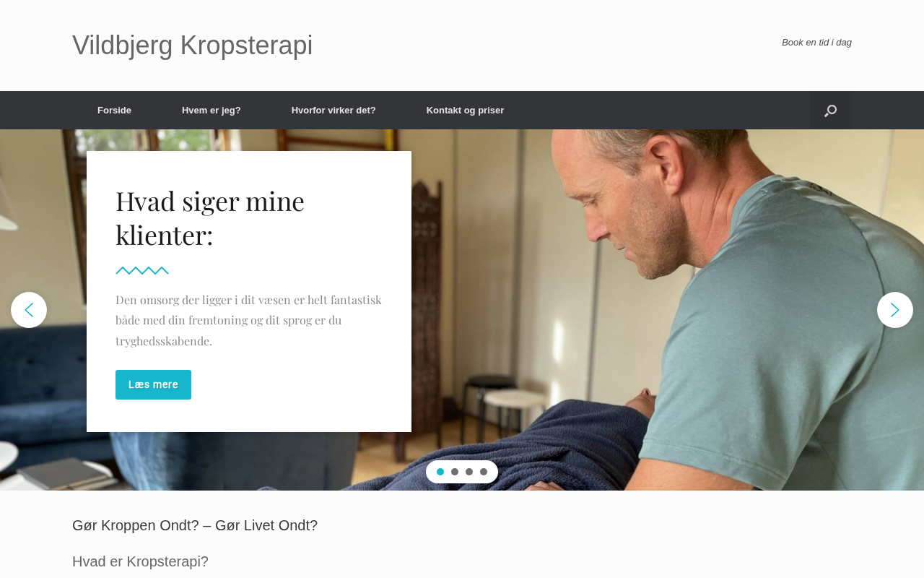Click the Læs mere button
Image resolution: width=924 pixels, height=578 pixels.
(x=153, y=384)
